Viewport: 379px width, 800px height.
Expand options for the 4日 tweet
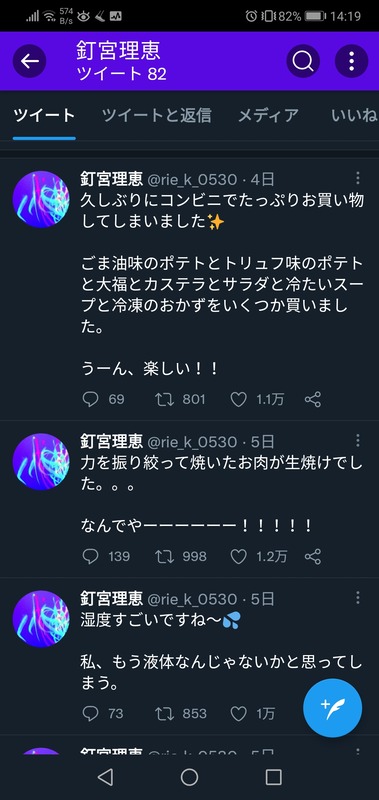tap(358, 178)
